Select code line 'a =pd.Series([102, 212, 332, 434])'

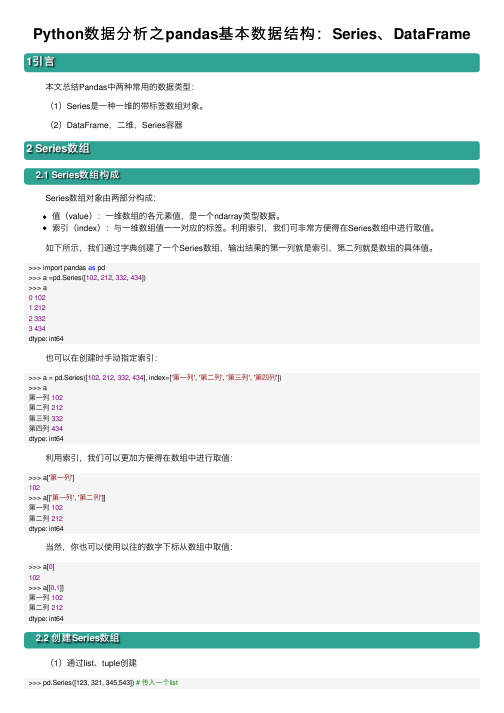[x=87, y=277]
